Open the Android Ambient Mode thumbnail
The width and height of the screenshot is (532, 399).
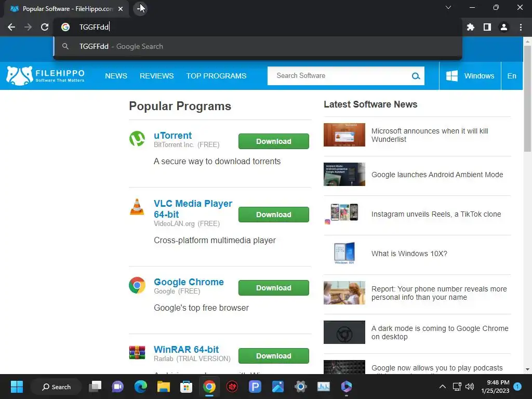click(x=344, y=174)
